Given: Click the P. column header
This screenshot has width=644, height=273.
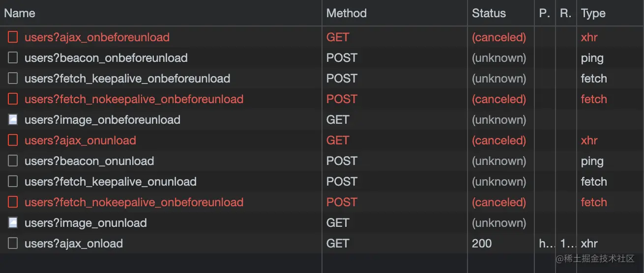Looking at the screenshot, I should pyautogui.click(x=545, y=13).
